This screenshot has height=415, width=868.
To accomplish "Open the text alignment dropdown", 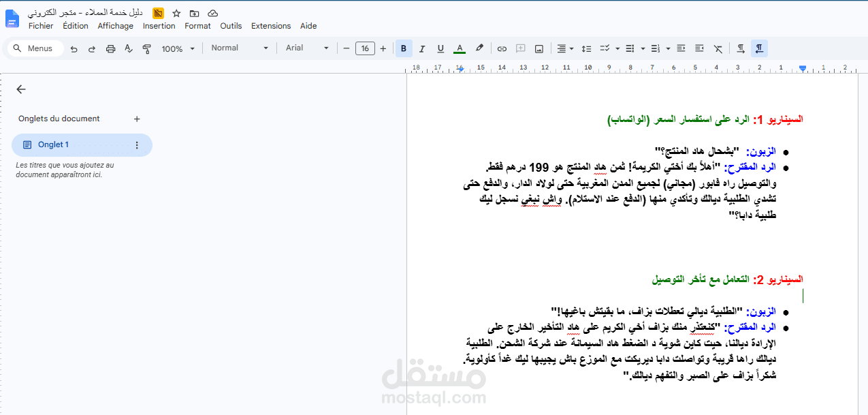I will (565, 48).
